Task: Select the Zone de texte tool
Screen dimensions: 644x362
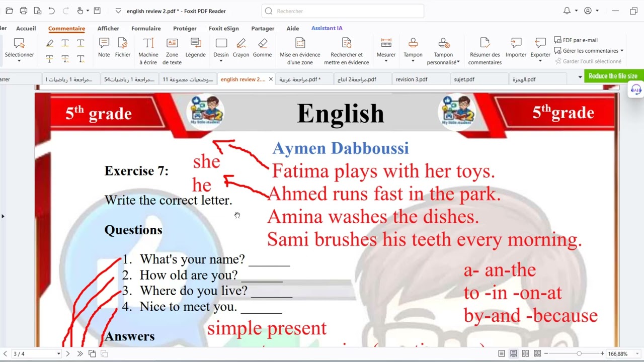Action: click(172, 51)
